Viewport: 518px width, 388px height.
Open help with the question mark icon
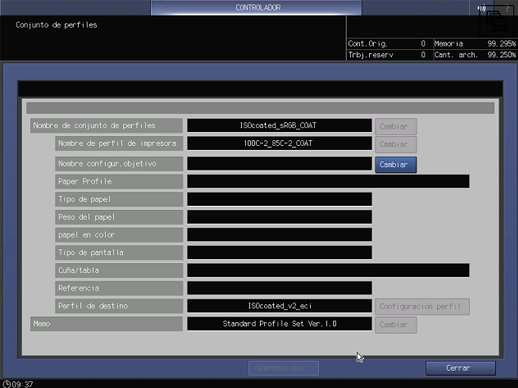pyautogui.click(x=507, y=8)
